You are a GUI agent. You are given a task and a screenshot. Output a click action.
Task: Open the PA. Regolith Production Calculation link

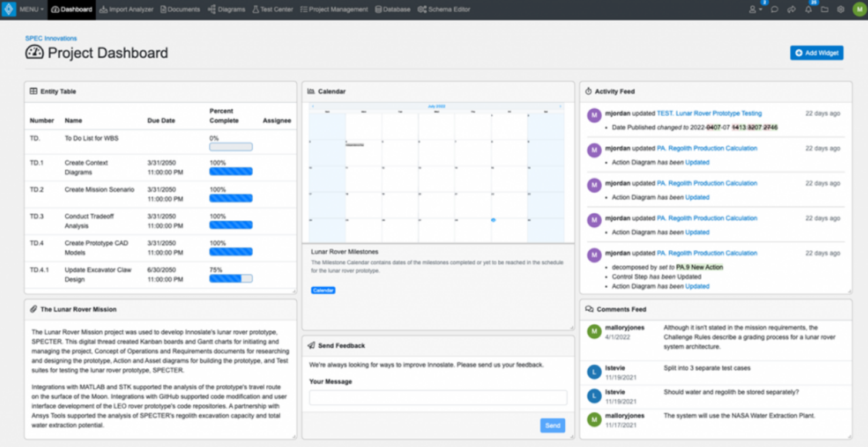pos(708,148)
